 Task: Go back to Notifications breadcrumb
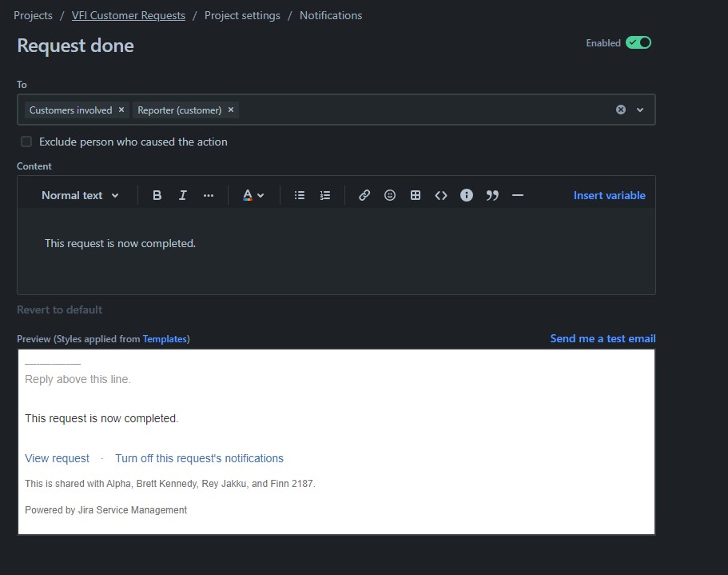point(331,15)
